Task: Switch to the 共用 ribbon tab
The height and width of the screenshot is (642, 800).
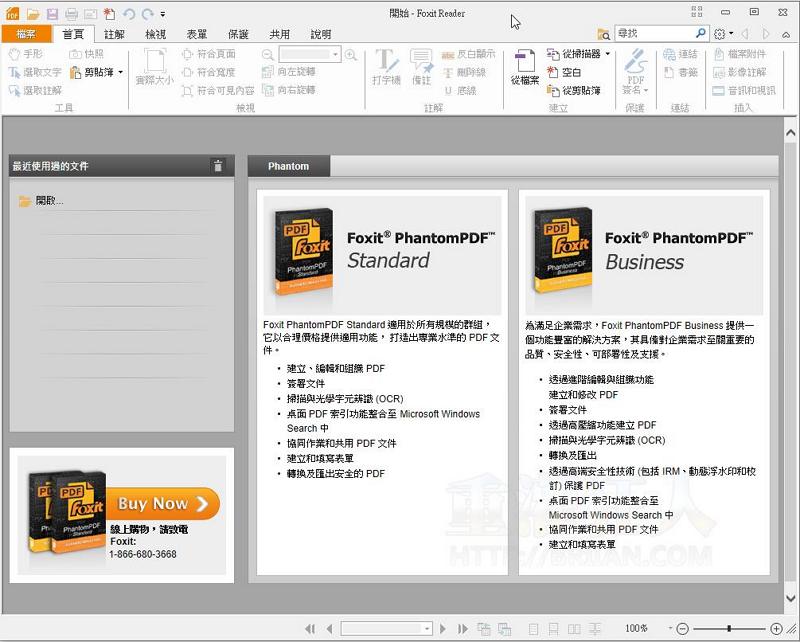Action: tap(279, 34)
